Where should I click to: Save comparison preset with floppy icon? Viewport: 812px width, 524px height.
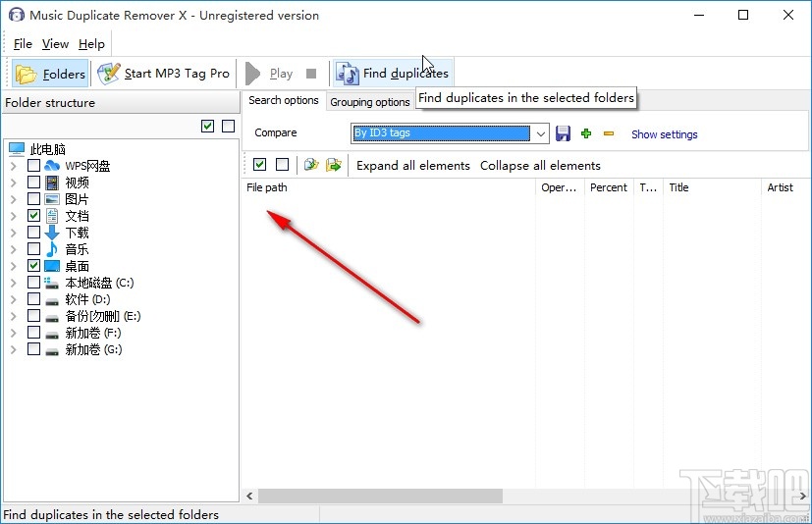click(563, 133)
